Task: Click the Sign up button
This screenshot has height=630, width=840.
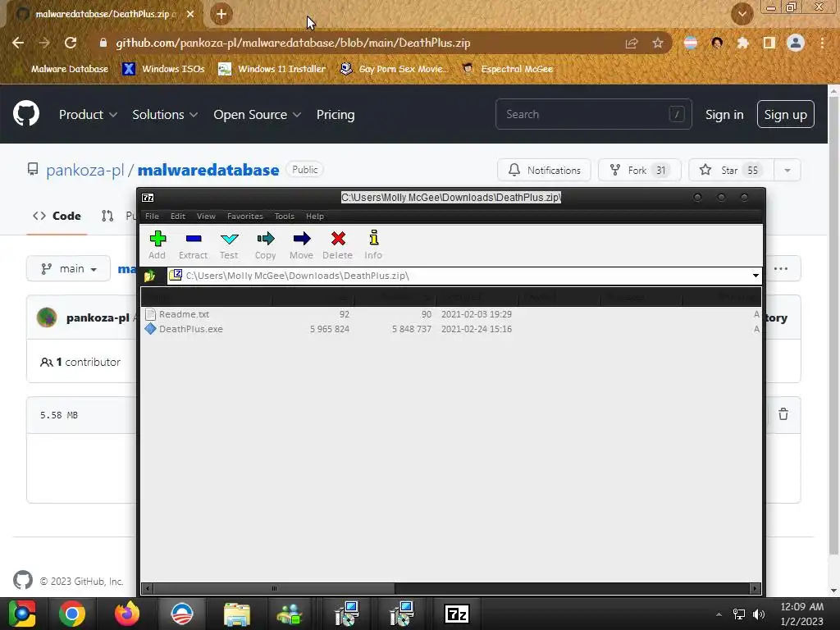Action: (785, 114)
